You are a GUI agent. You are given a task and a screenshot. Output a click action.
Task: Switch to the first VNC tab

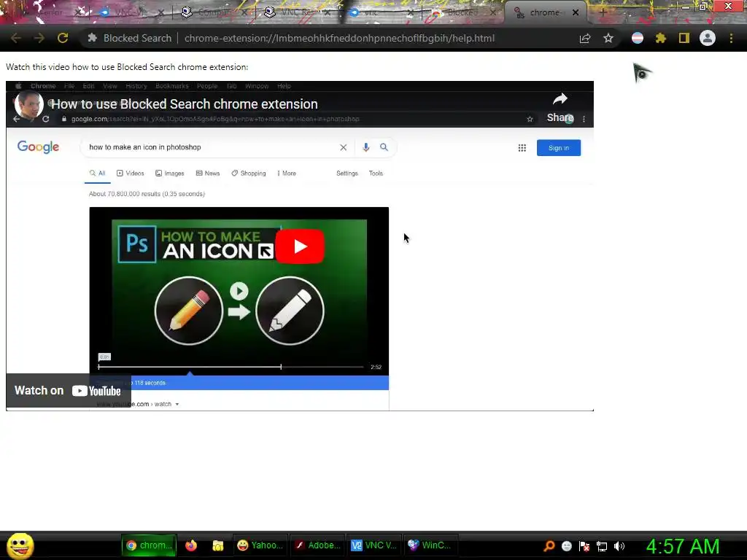pyautogui.click(x=128, y=12)
